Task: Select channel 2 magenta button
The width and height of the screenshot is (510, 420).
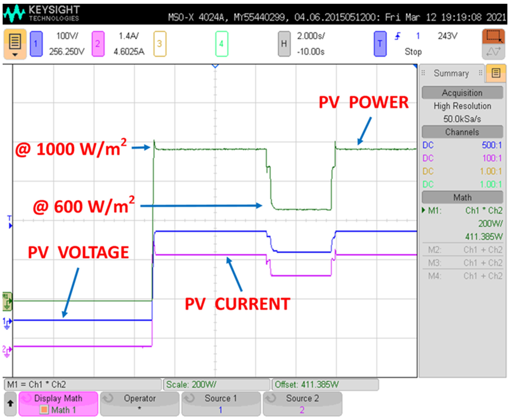Action: pyautogui.click(x=98, y=44)
